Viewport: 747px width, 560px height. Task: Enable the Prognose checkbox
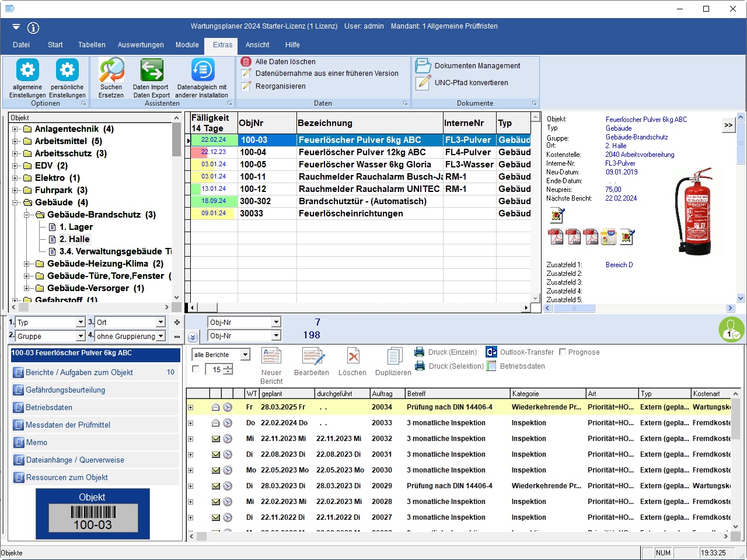point(563,352)
